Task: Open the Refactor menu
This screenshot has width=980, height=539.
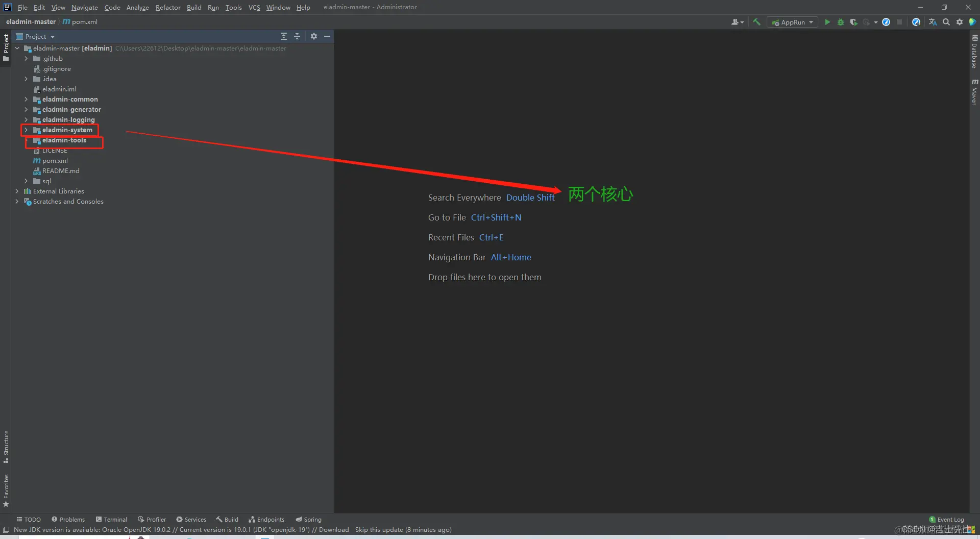Action: pos(168,7)
